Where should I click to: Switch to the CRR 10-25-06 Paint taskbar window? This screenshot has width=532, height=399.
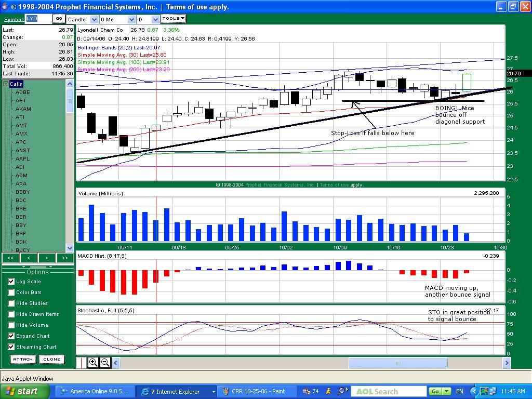(x=258, y=391)
